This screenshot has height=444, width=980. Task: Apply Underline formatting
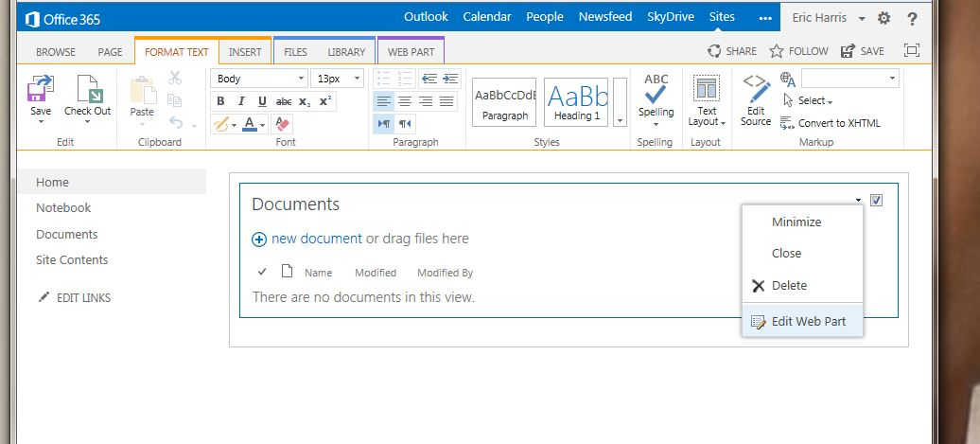coord(262,101)
